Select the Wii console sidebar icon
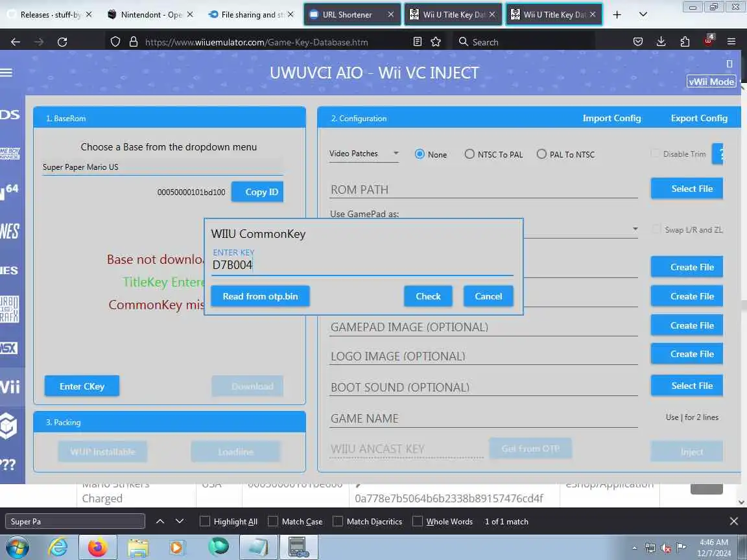The height and width of the screenshot is (560, 747). click(10, 386)
